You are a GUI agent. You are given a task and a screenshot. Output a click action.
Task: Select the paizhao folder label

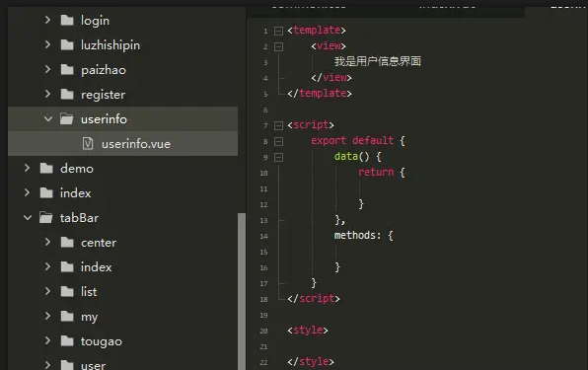tap(104, 70)
